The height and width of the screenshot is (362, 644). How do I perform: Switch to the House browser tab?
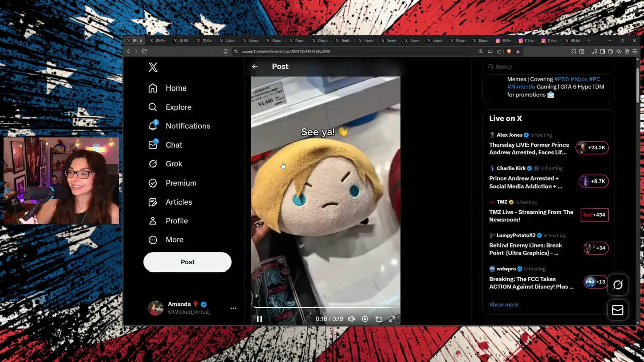tap(365, 41)
